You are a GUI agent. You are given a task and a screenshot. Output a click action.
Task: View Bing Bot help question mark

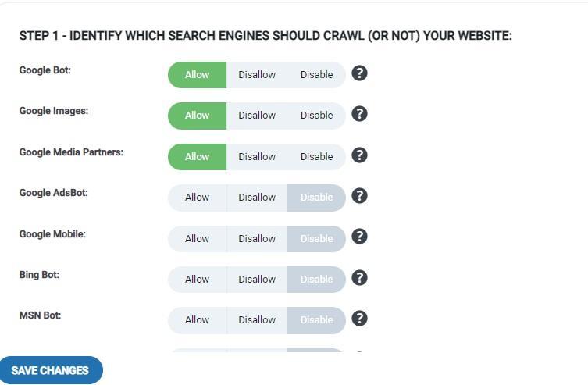click(x=359, y=278)
